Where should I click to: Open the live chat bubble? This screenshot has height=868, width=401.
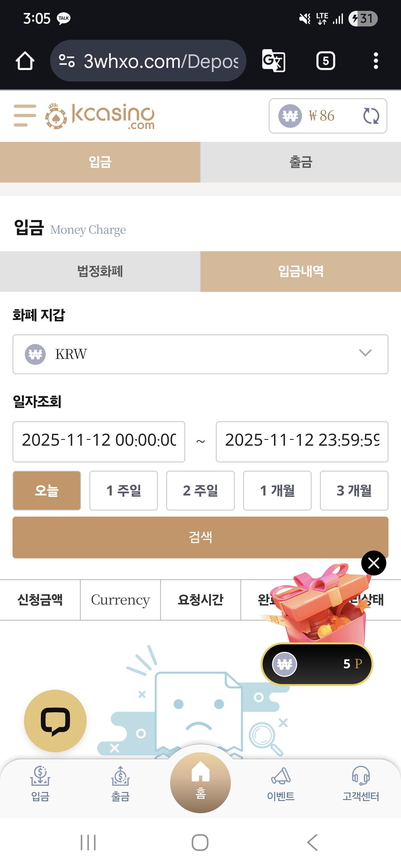pos(55,721)
